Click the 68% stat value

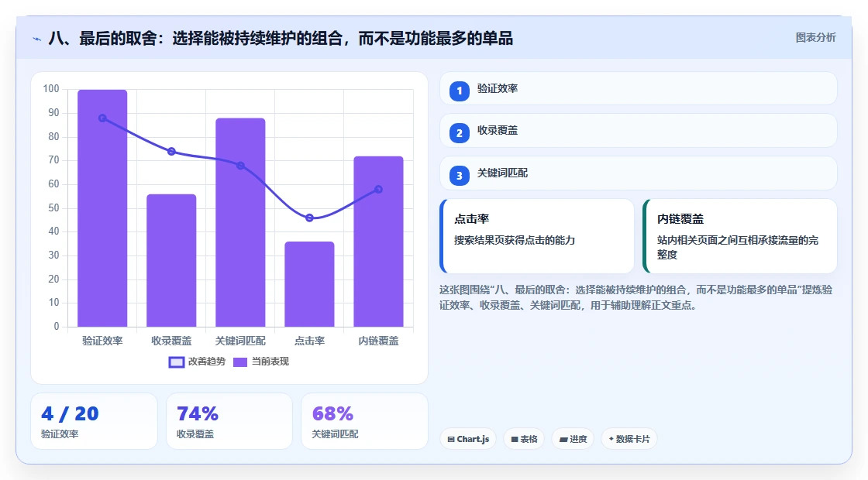tap(332, 413)
